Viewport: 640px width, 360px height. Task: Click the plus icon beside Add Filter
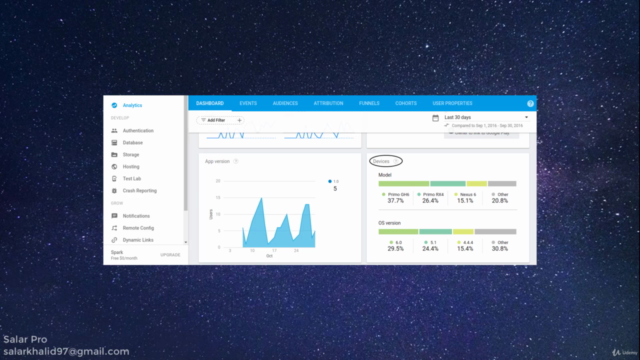(240, 120)
